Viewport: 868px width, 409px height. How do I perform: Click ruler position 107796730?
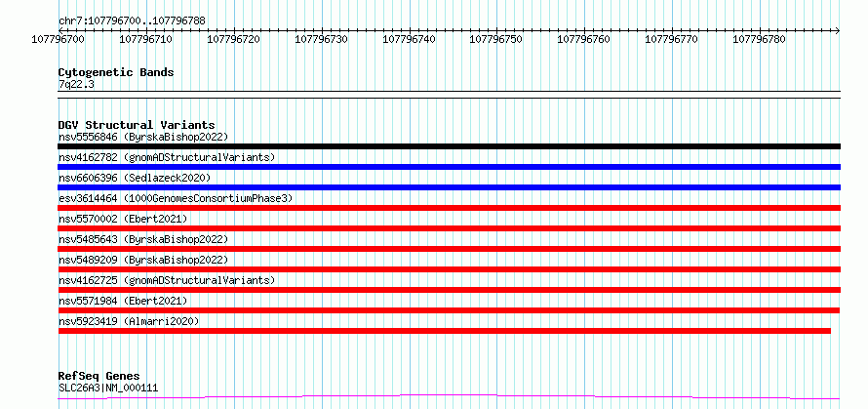(x=322, y=39)
